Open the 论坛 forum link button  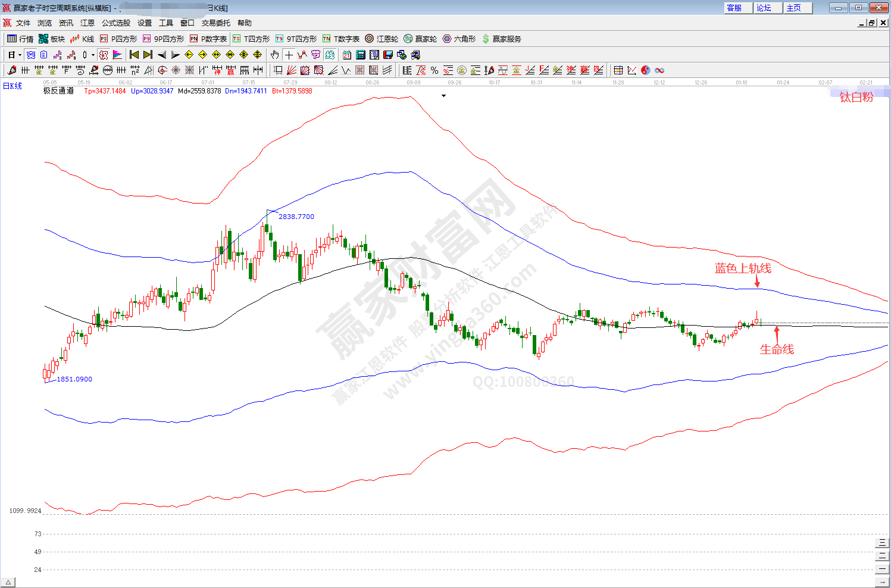click(x=764, y=8)
